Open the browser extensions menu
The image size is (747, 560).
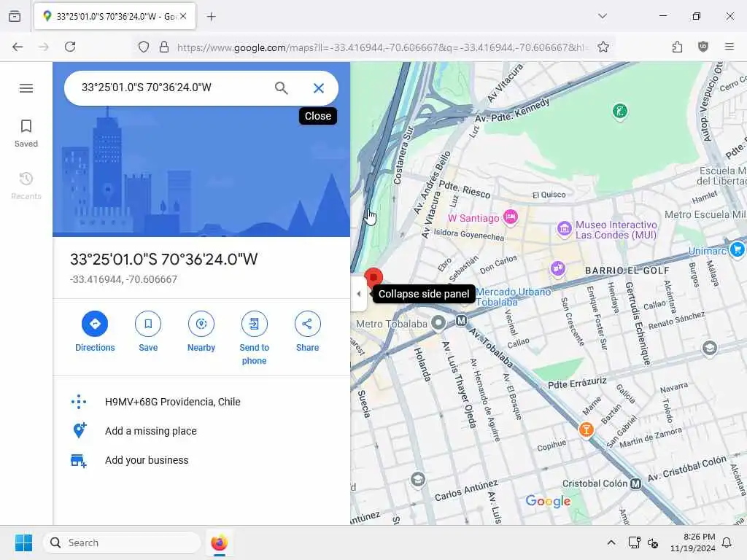pyautogui.click(x=677, y=47)
